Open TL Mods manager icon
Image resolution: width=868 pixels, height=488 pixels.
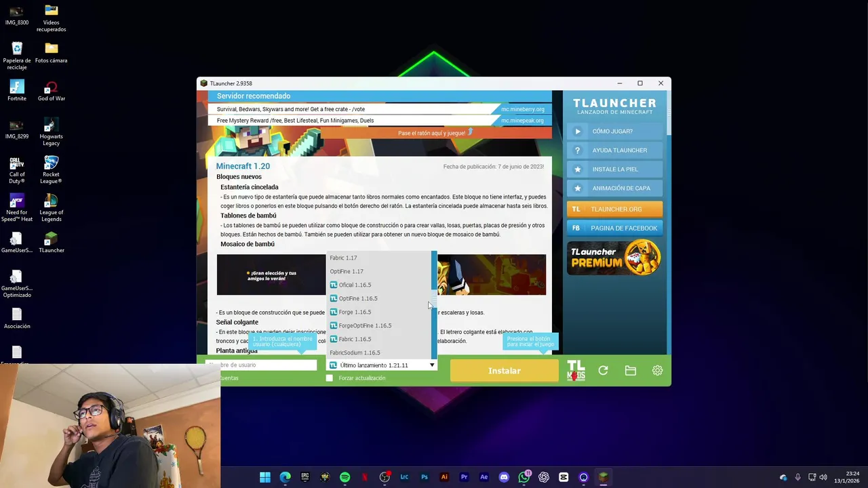click(x=576, y=370)
